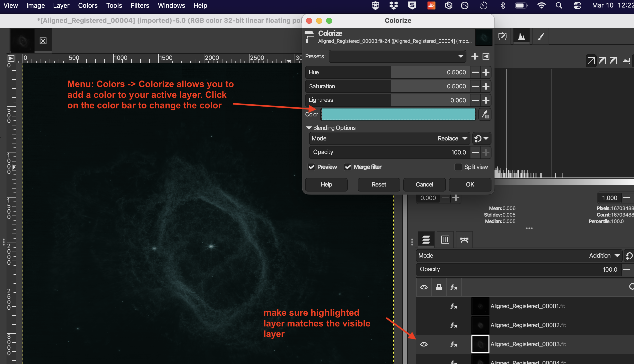Viewport: 634px width, 364px height.
Task: Open the Colors menu
Action: click(88, 6)
